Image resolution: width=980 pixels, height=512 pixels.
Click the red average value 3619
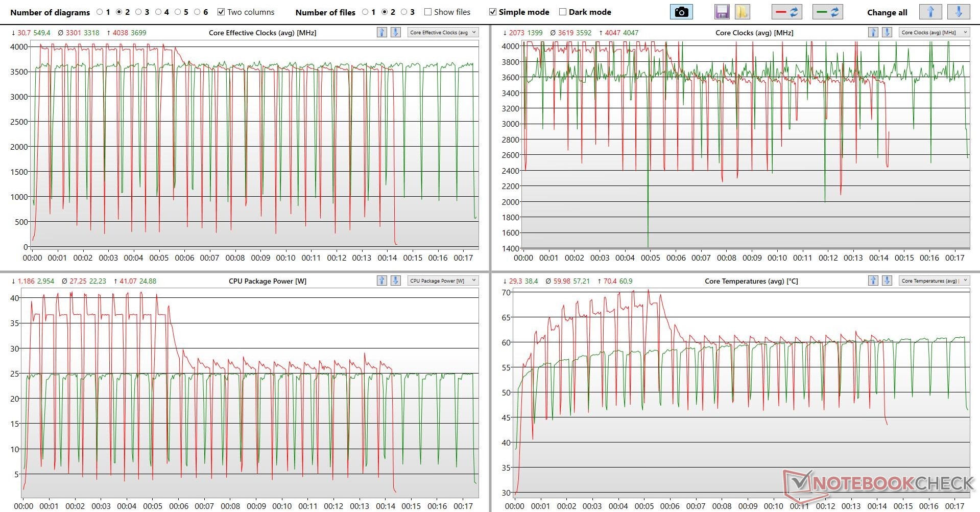pos(566,33)
